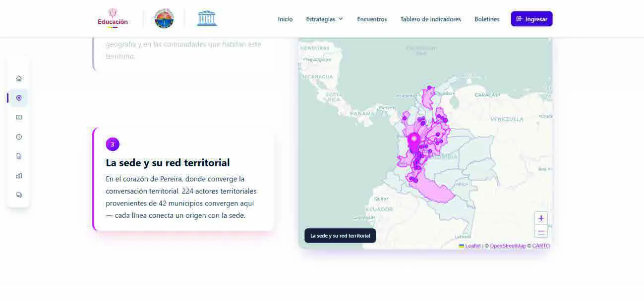The height and width of the screenshot is (302, 644).
Task: Click the UNESCO temple logo
Action: point(207,19)
